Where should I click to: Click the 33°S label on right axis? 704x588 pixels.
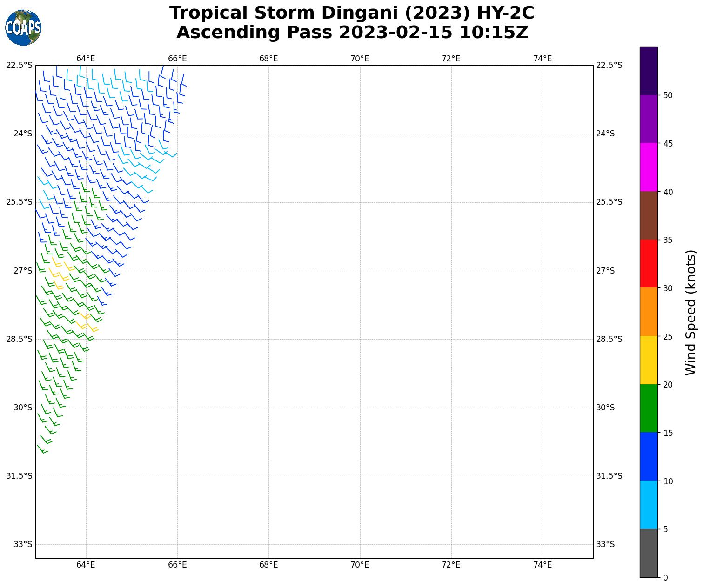(605, 544)
